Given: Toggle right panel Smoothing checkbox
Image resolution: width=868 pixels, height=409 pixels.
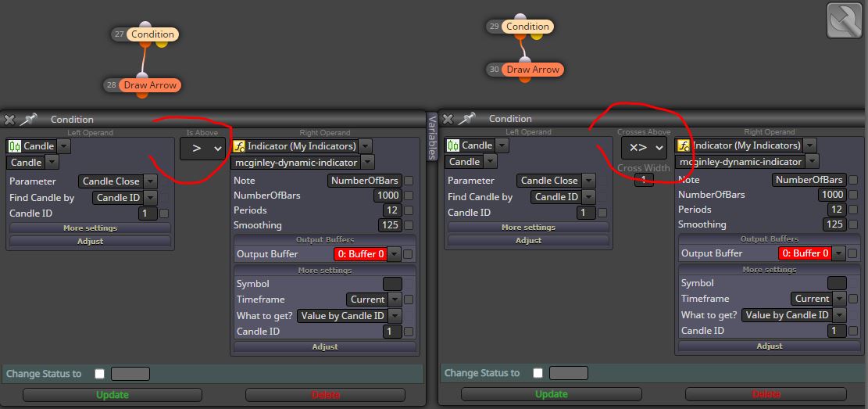Looking at the screenshot, I should (853, 224).
